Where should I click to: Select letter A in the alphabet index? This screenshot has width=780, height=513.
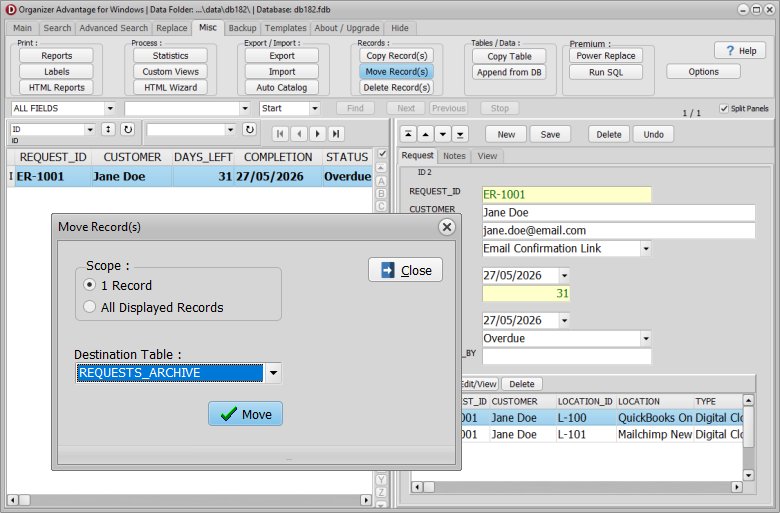[x=381, y=181]
